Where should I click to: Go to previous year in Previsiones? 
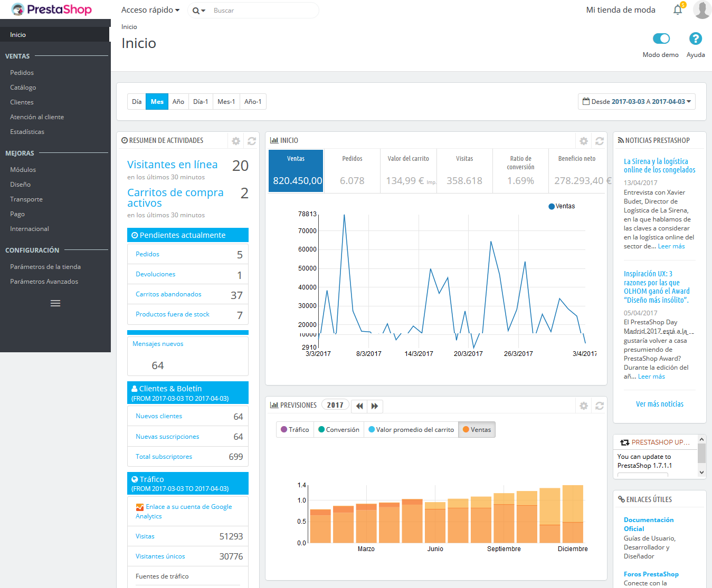point(359,406)
